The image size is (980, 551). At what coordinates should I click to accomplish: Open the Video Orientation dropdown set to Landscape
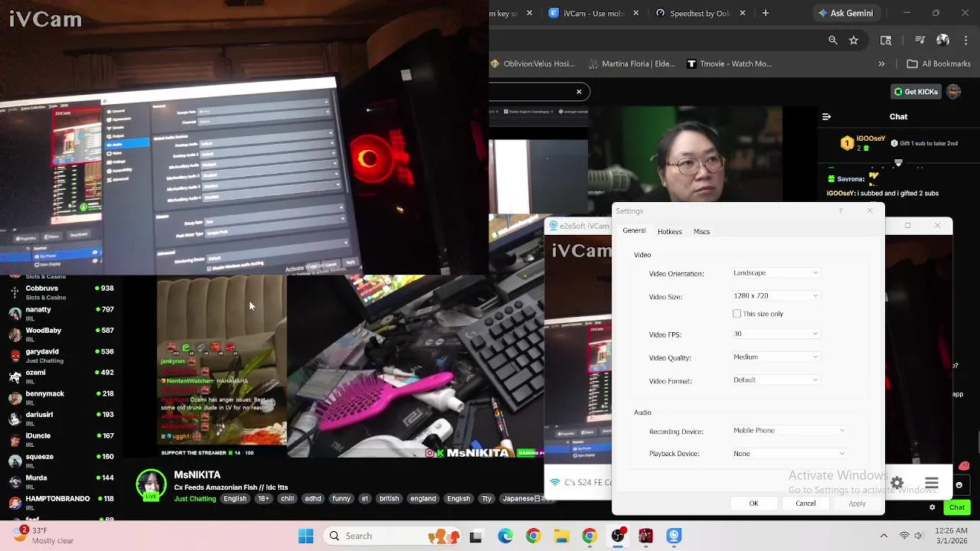(x=776, y=273)
